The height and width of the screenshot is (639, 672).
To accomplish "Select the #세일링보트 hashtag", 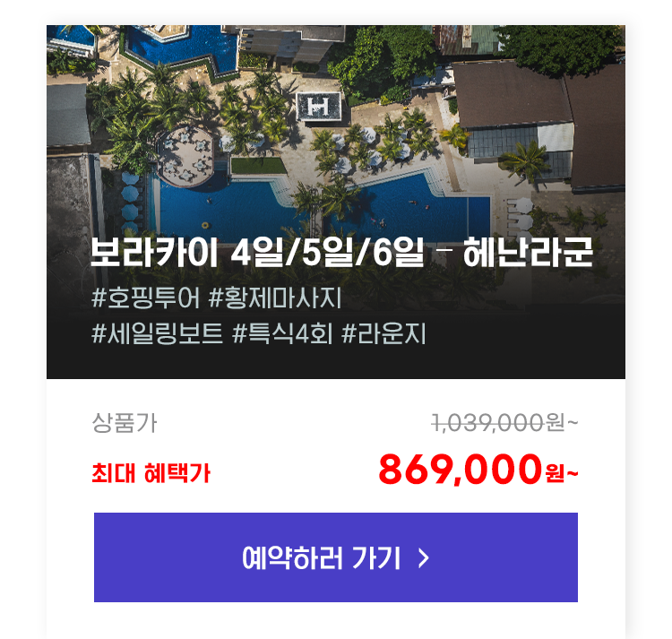I will point(158,333).
